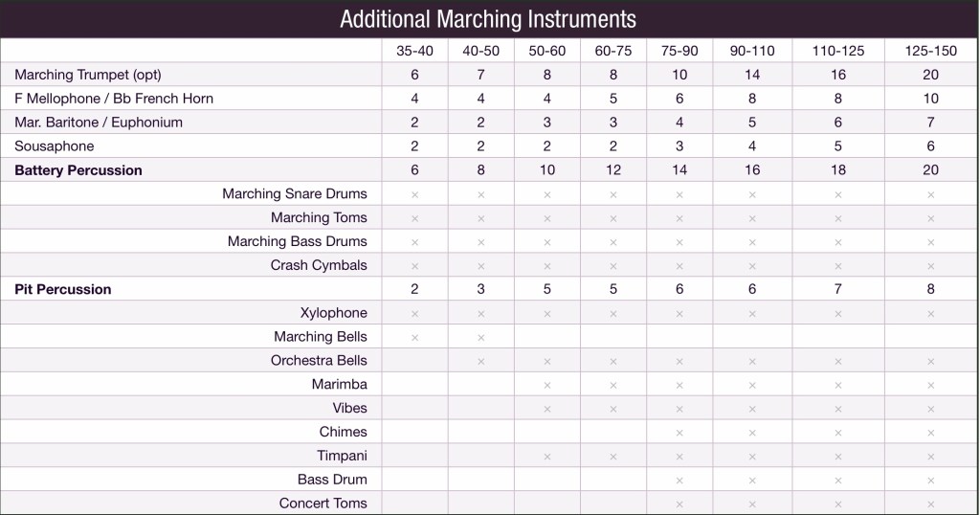
Task: Click the Chimes mark under 75-90
Action: pyautogui.click(x=679, y=433)
